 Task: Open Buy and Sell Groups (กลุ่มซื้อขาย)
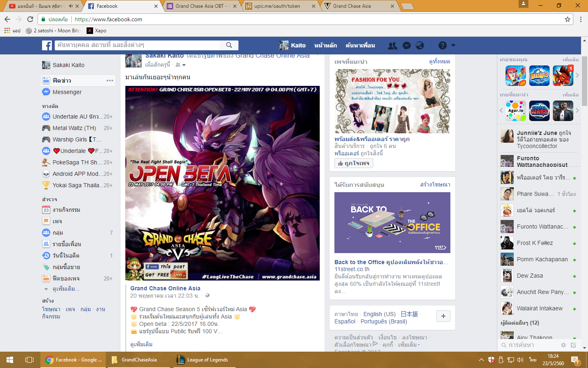[x=61, y=267]
